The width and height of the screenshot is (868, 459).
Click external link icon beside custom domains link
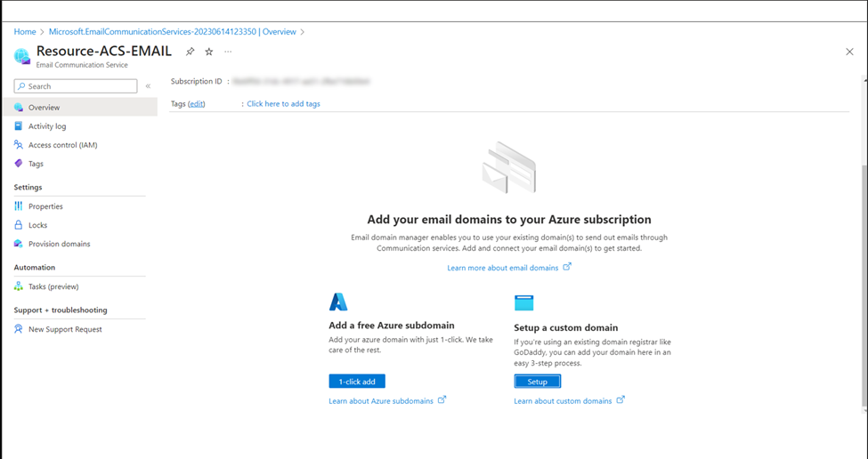(621, 399)
